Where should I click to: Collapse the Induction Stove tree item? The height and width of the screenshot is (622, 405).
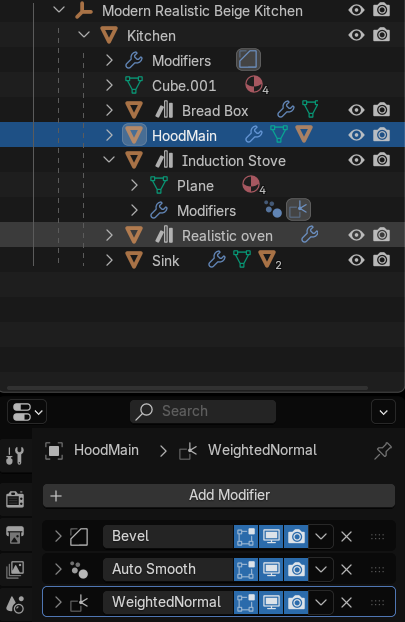point(109,160)
